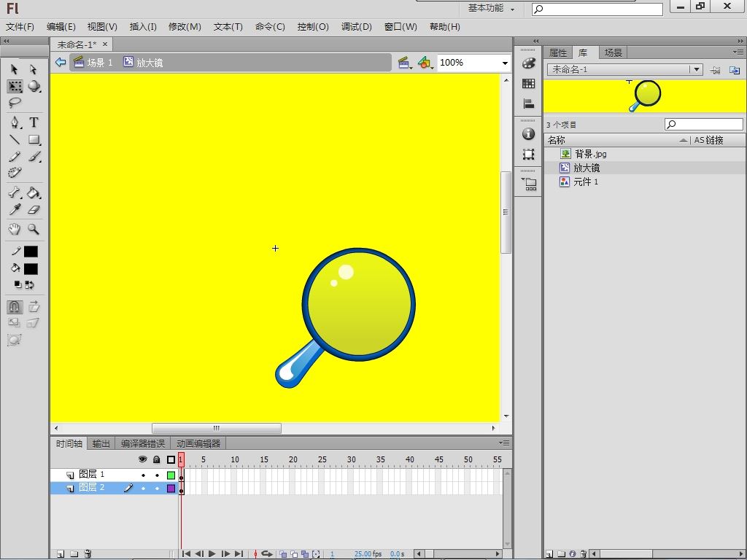This screenshot has height=560, width=747.
Task: Open the 文件(F) menu
Action: tap(20, 27)
